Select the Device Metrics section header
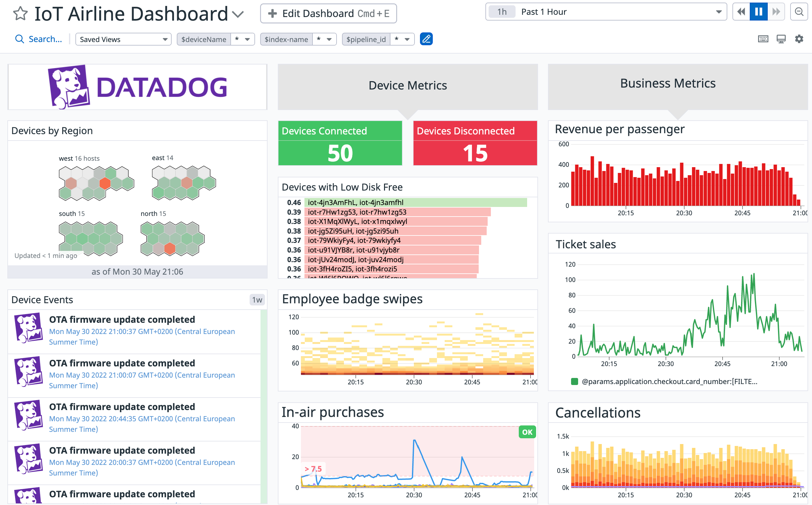Image resolution: width=812 pixels, height=505 pixels. pyautogui.click(x=407, y=85)
